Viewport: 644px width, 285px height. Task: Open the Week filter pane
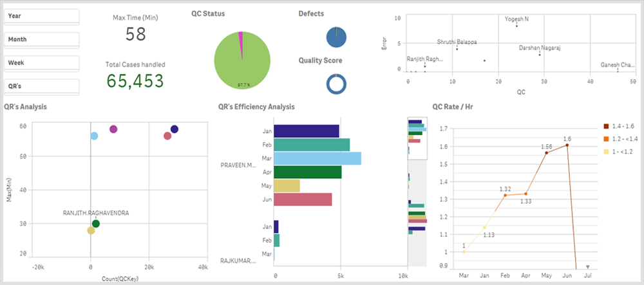coord(41,63)
